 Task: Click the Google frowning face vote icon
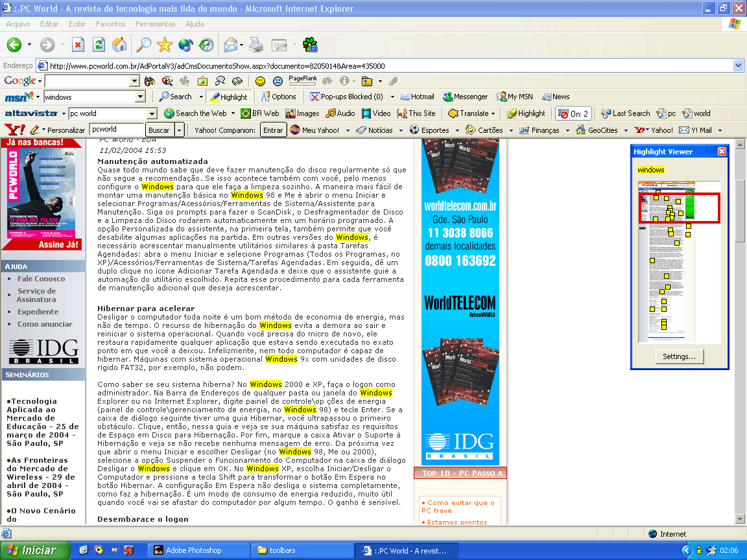click(278, 82)
